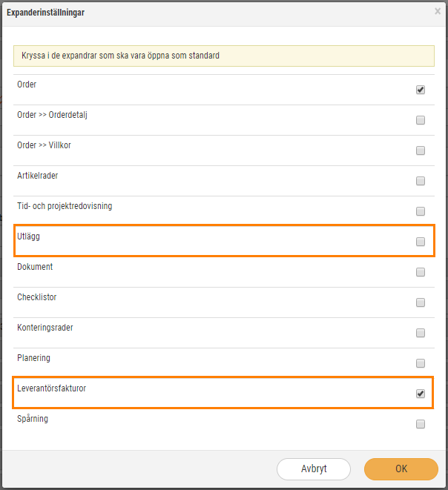Check the Utlägg checkbox
Screen dimensions: 448x490
click(420, 242)
